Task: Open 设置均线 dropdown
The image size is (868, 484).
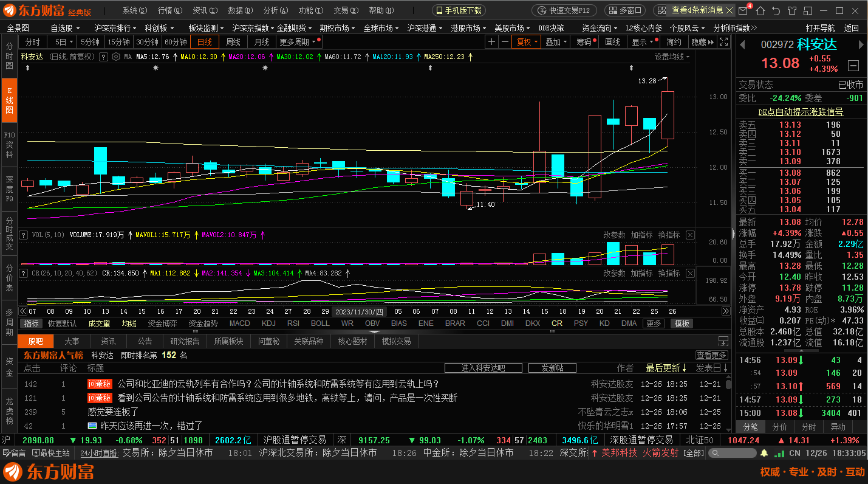Action: click(672, 57)
